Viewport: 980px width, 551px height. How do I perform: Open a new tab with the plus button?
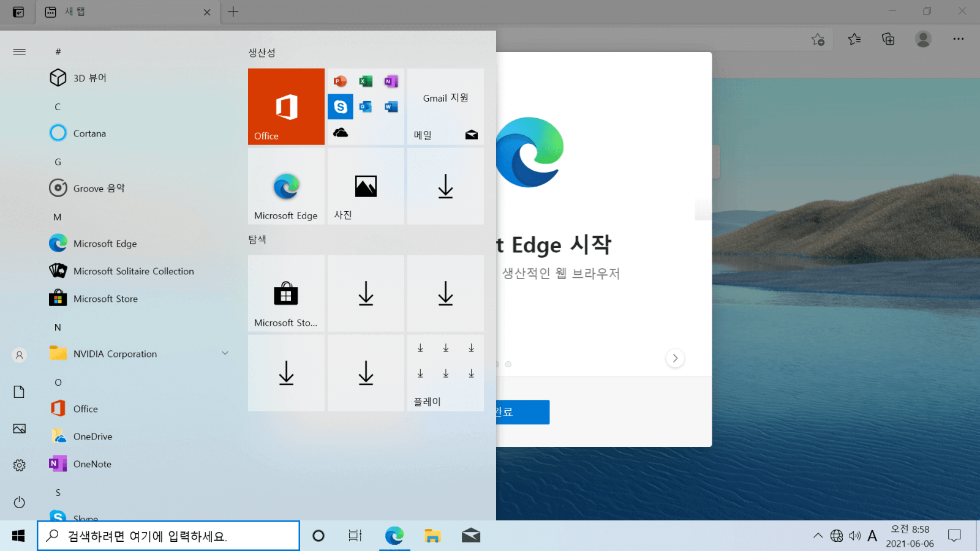point(233,12)
